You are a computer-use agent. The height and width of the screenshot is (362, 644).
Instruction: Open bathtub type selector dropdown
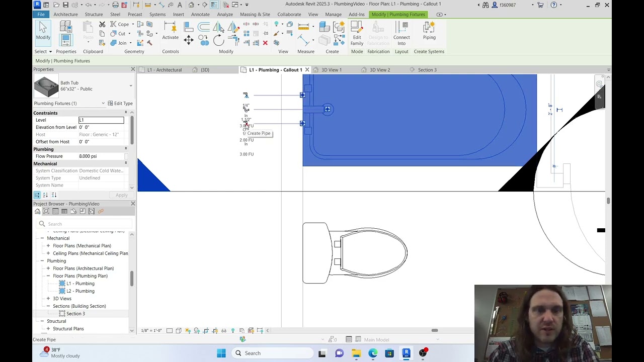click(131, 86)
